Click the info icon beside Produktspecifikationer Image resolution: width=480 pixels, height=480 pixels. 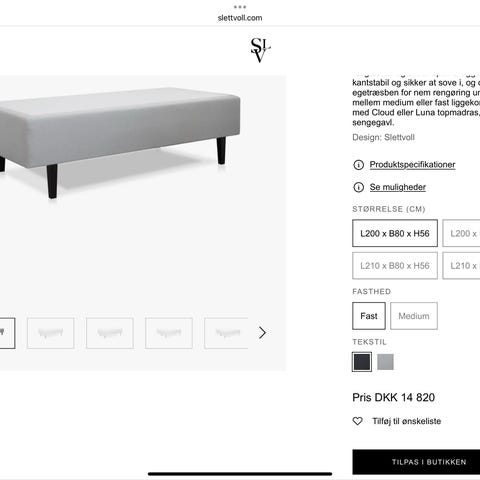coord(358,165)
